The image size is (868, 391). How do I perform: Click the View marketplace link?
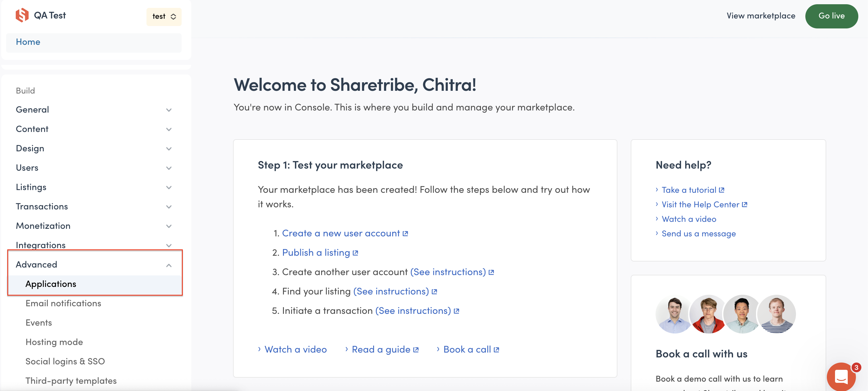pyautogui.click(x=761, y=16)
